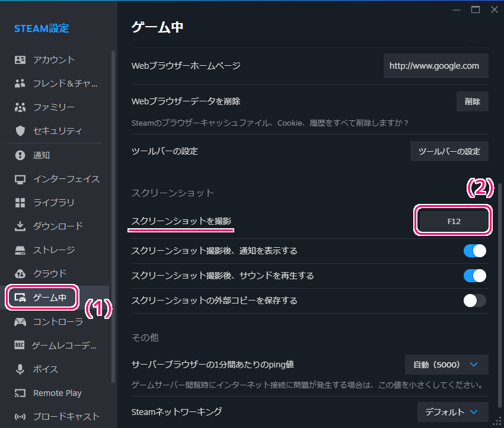Screen dimensions: 504x428
Task: Click the Library grid icon
Action: [20, 203]
